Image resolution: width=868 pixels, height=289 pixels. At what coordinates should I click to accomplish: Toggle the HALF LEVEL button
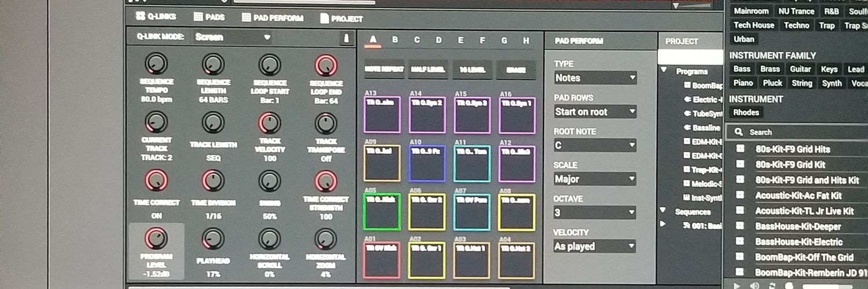(428, 70)
